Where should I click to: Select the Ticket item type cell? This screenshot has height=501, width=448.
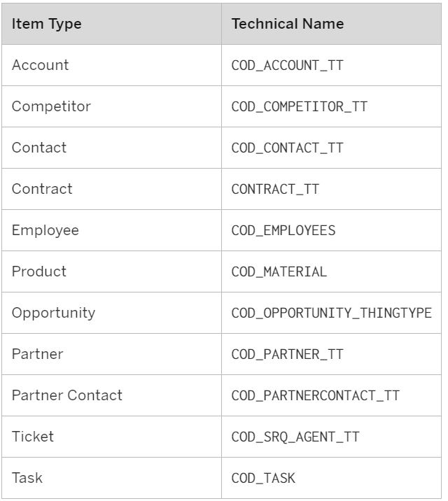33,437
